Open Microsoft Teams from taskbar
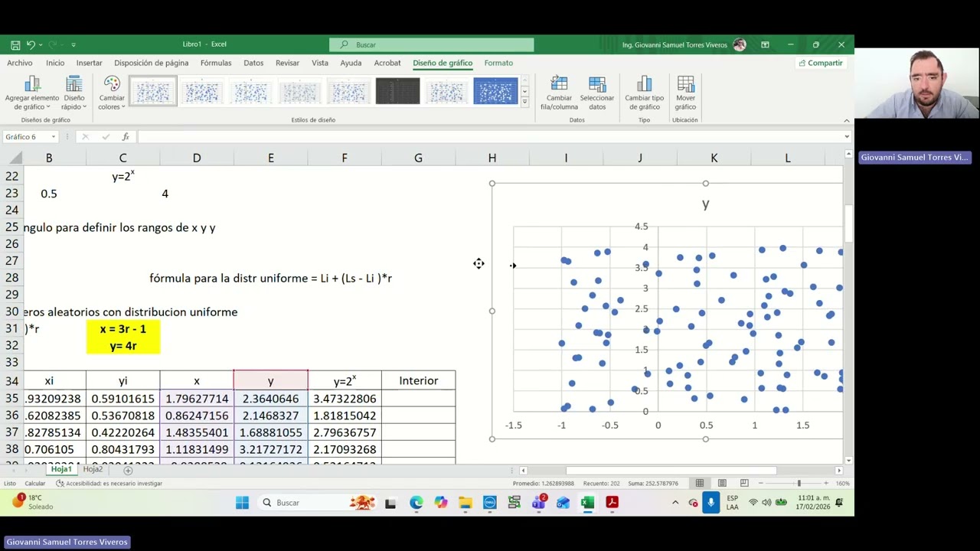 [538, 503]
